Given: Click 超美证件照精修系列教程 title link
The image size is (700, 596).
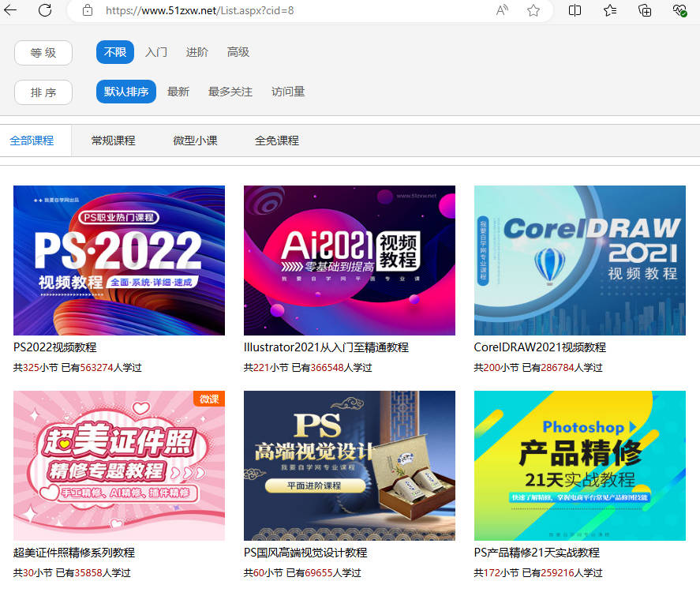Looking at the screenshot, I should pyautogui.click(x=74, y=553).
